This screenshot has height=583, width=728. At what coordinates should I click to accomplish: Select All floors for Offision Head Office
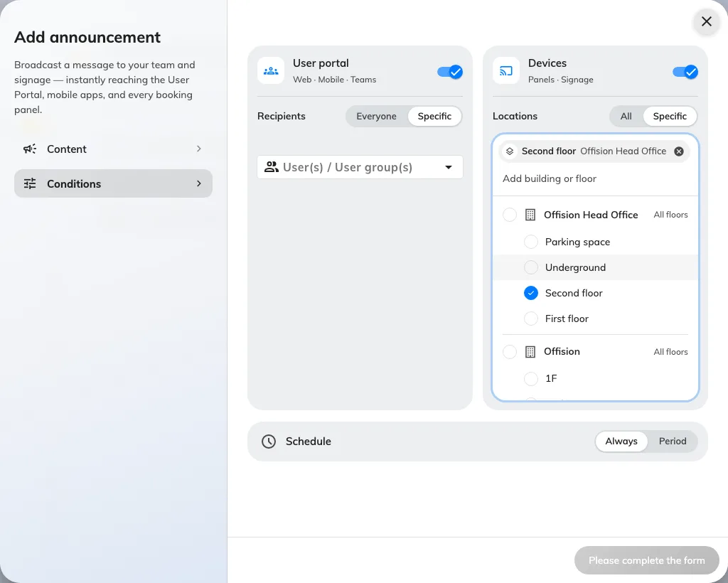click(x=670, y=215)
